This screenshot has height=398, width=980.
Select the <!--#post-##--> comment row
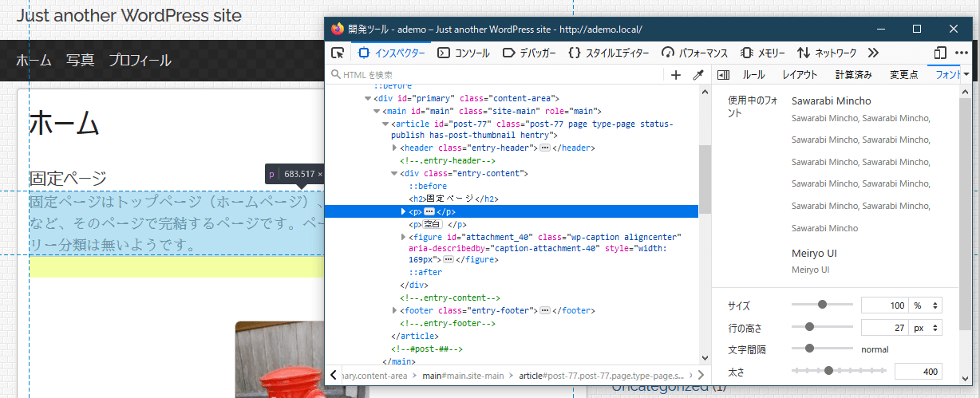[427, 349]
